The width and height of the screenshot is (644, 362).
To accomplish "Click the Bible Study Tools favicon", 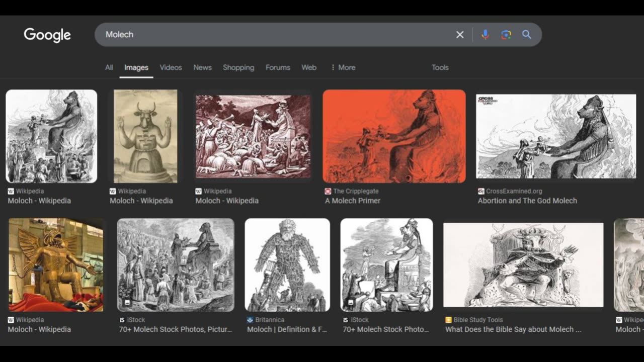I will [x=448, y=320].
